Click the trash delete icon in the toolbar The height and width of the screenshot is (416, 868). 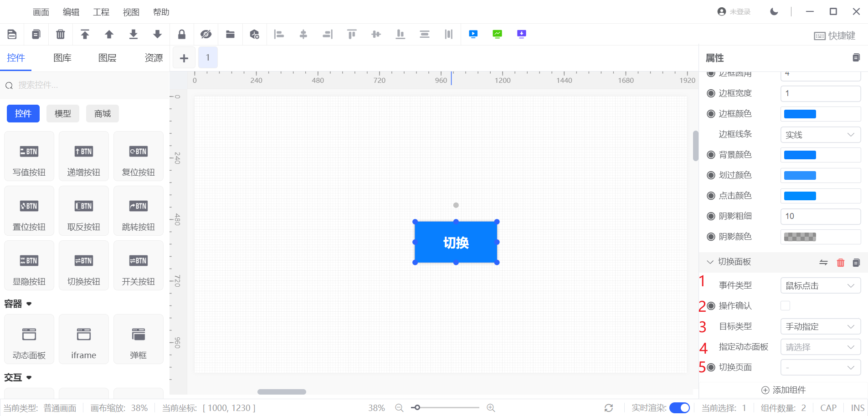[x=61, y=34]
